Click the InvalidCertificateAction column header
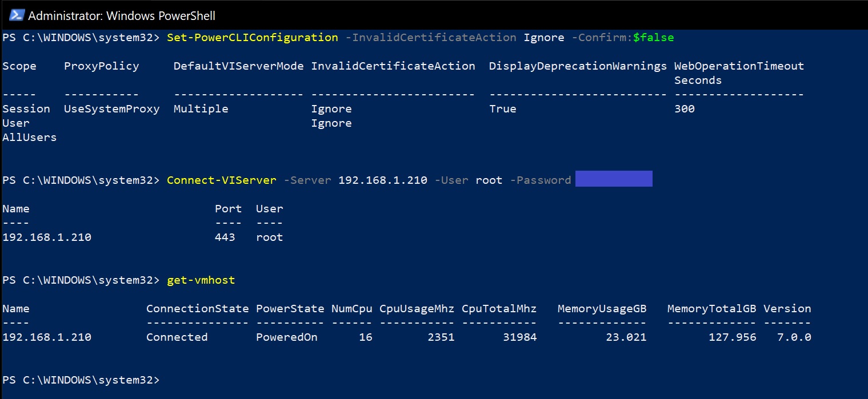868x399 pixels. [x=393, y=66]
